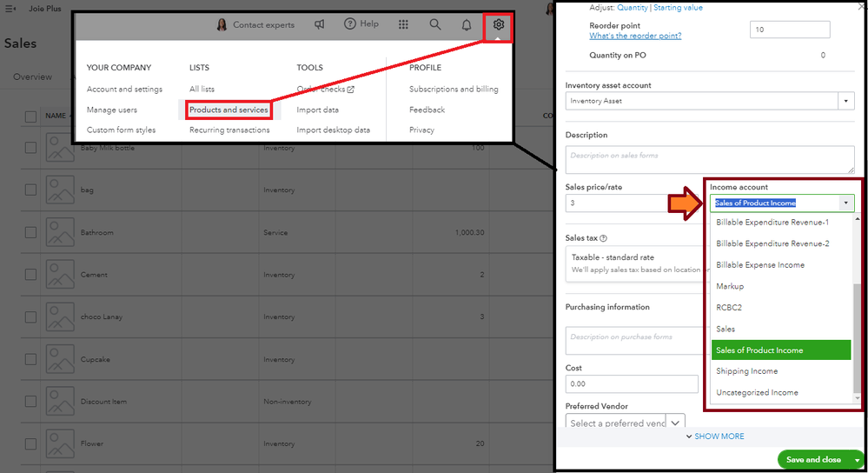Check the Discount Item row checkbox
This screenshot has height=473, width=868.
tap(30, 402)
